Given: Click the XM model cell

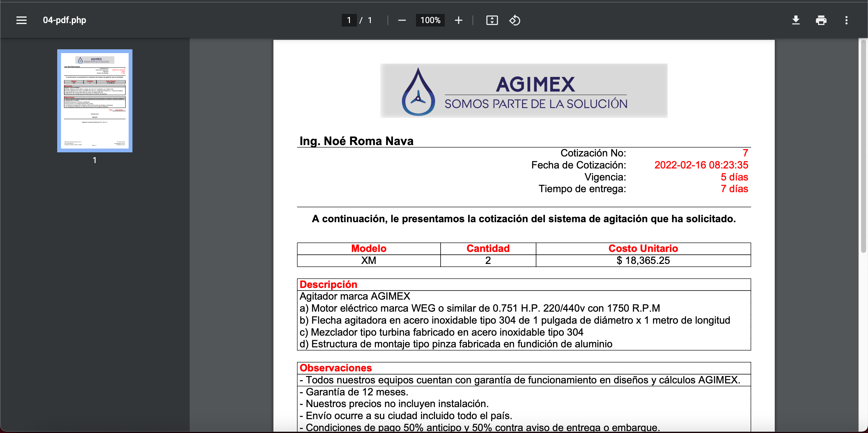Looking at the screenshot, I should pos(369,260).
